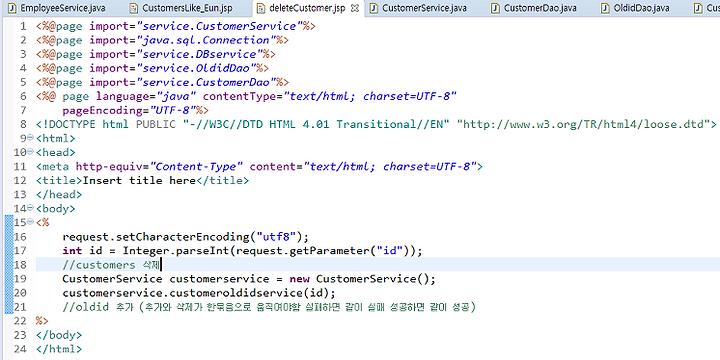Viewport: 720px width, 360px height.
Task: Collapse the <body> fold marker at line 14
Action: tap(30, 208)
